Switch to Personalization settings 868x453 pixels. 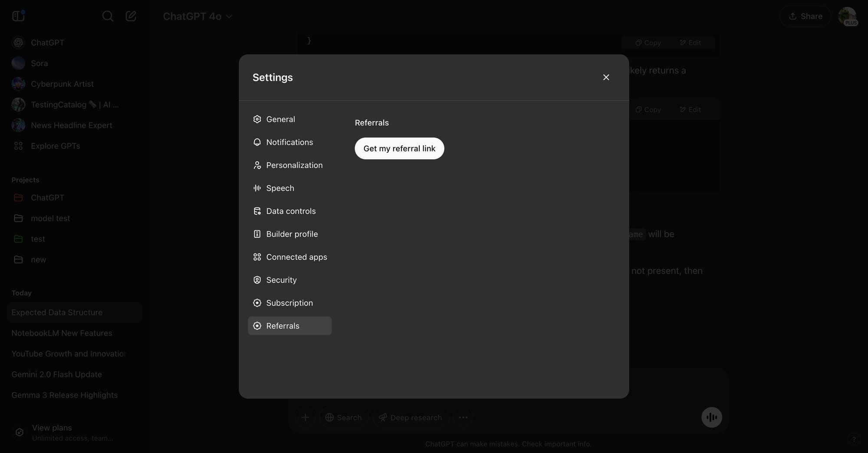[289, 165]
